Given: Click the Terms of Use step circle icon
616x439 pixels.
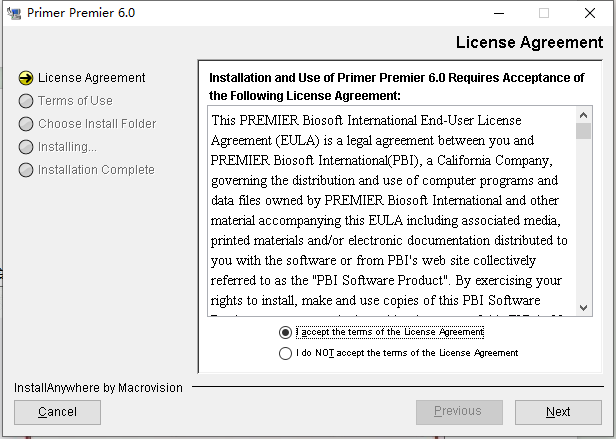Looking at the screenshot, I should pyautogui.click(x=26, y=101).
